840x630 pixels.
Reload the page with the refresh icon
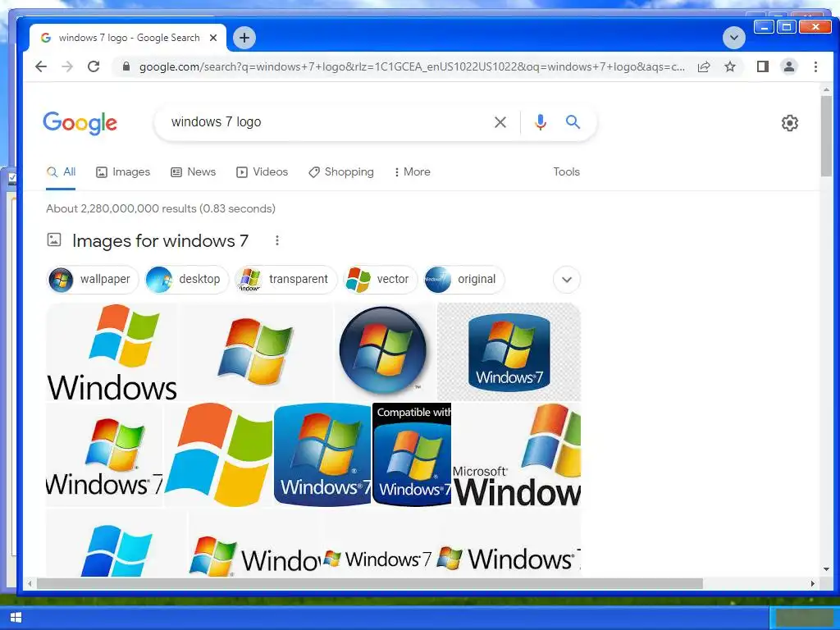click(94, 66)
